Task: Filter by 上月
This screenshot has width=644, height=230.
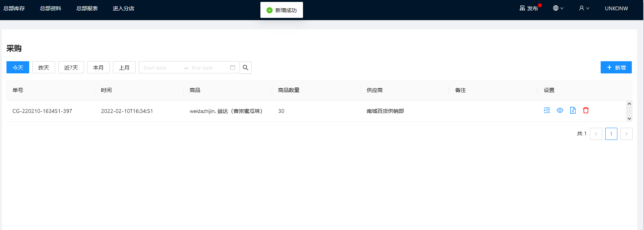Action: pos(124,67)
